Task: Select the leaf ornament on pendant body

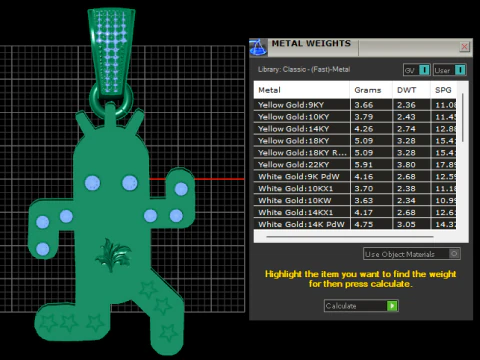Action: tap(113, 255)
